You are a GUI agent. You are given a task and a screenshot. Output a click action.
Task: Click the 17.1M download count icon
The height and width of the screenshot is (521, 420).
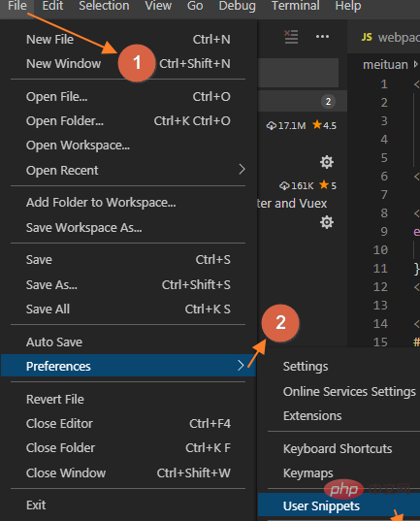point(272,125)
